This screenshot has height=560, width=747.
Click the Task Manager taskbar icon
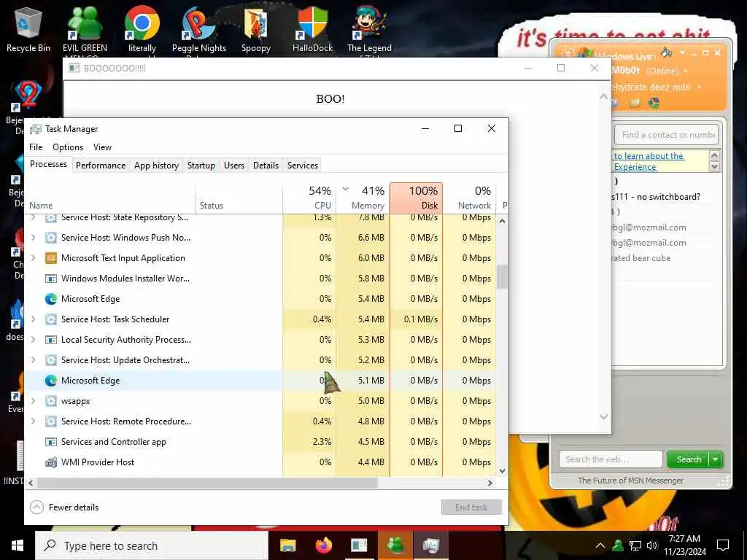click(x=430, y=545)
